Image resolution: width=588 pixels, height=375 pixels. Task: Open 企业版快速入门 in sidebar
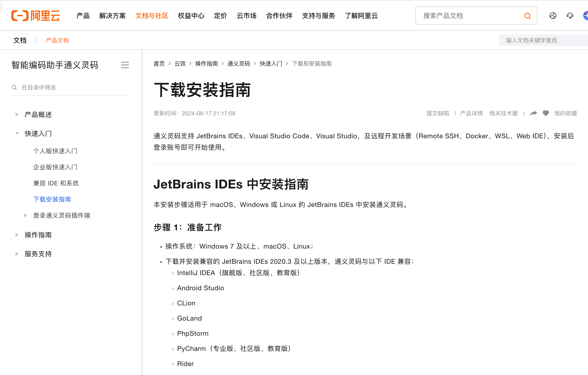point(55,167)
